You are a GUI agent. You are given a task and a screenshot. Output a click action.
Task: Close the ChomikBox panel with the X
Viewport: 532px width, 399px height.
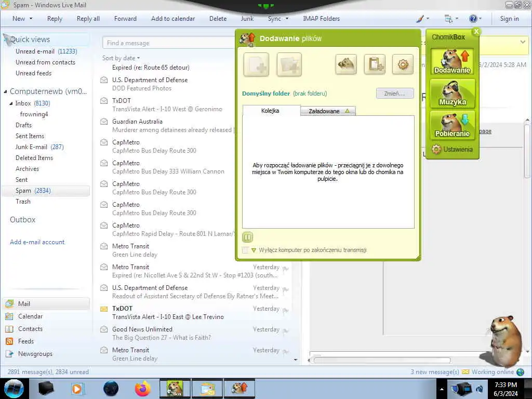pos(476,31)
